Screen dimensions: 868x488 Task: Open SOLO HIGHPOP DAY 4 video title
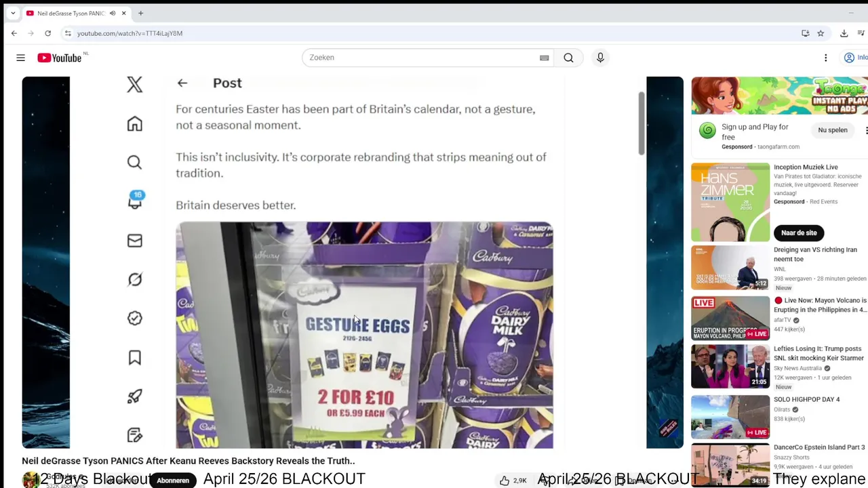coord(806,399)
